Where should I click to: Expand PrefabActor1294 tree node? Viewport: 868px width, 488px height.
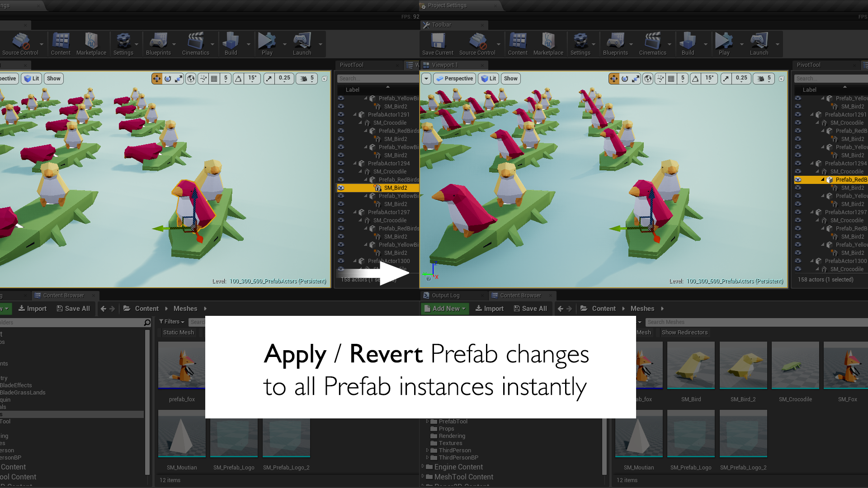click(x=356, y=163)
